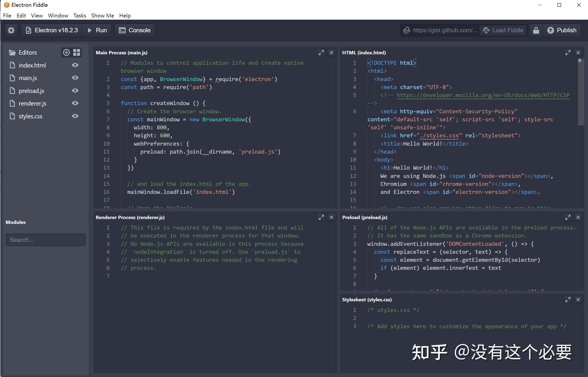Open settings with the gear icon

click(11, 30)
